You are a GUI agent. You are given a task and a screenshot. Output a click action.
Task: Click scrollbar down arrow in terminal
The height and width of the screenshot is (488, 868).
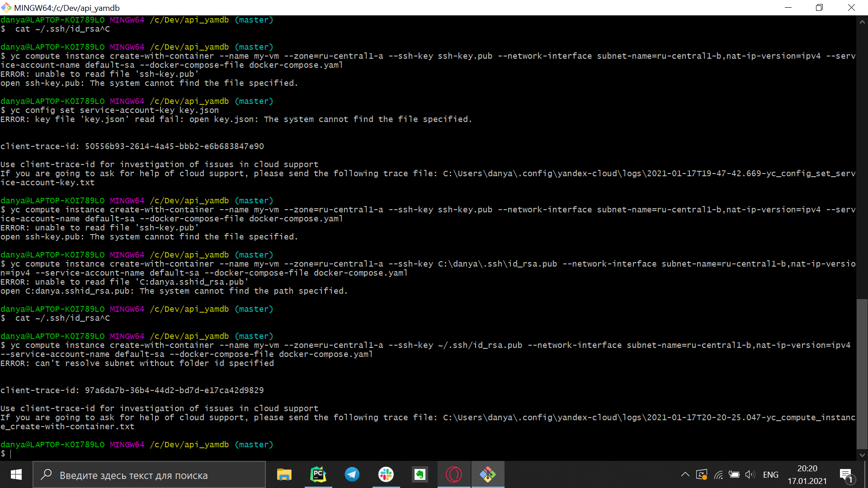pos(862,455)
